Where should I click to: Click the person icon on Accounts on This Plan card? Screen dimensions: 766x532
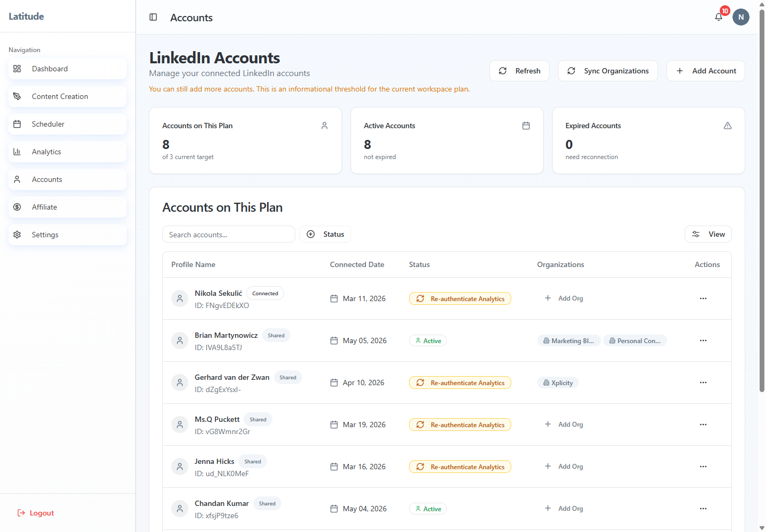coord(324,126)
